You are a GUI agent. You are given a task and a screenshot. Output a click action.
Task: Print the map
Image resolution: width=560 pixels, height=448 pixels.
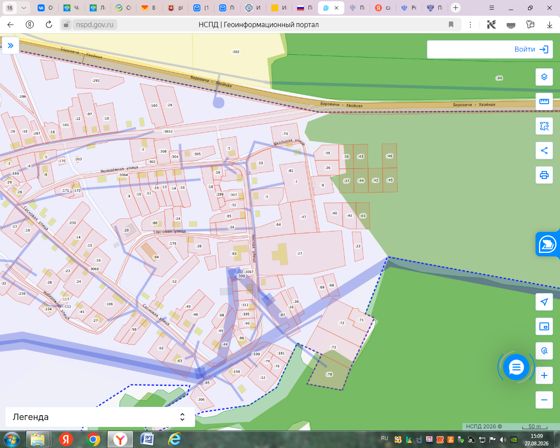click(x=544, y=175)
